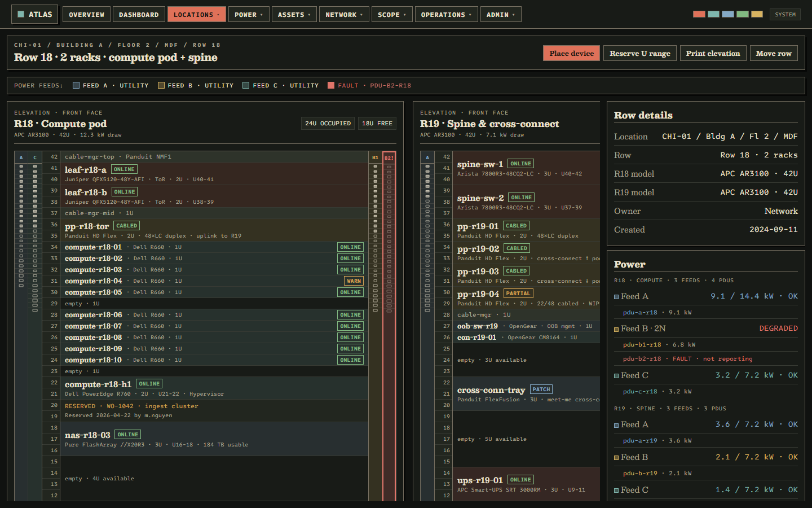
Task: Open the ADMIN dropdown menu
Action: pos(501,15)
